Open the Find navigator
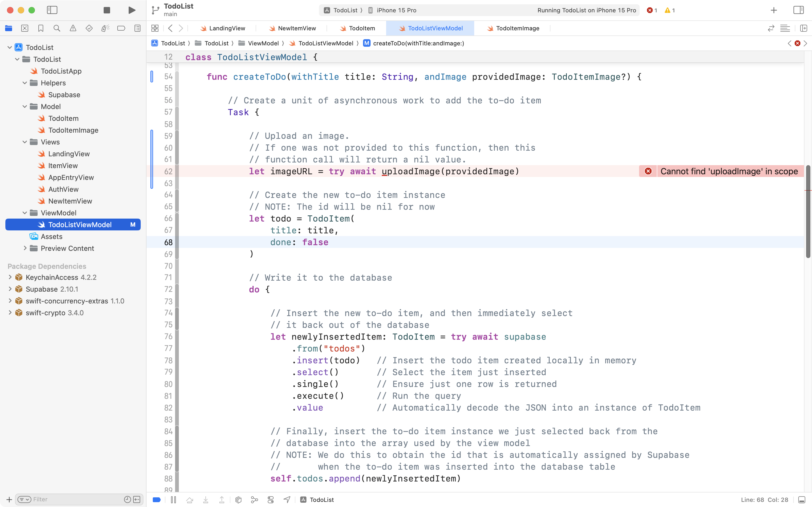The height and width of the screenshot is (507, 812). [x=57, y=28]
